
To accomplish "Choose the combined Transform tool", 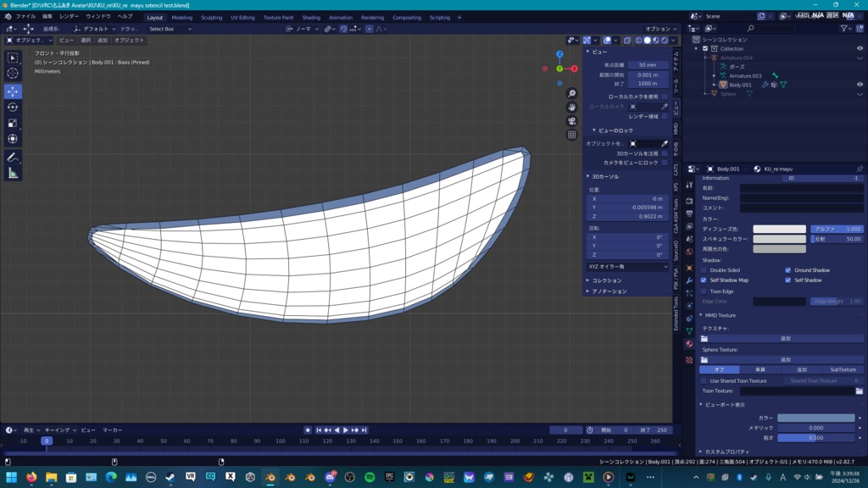I will (13, 140).
